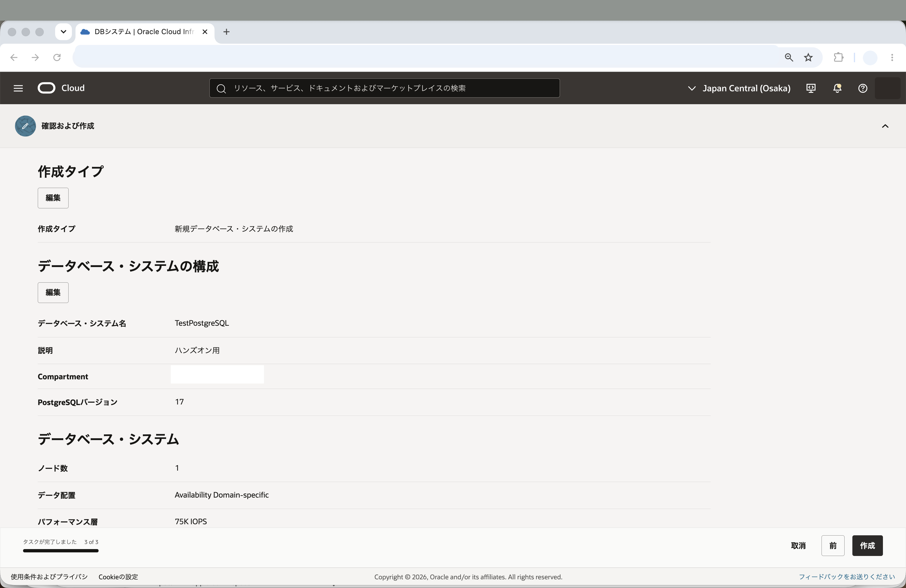
Task: Click the Compartment value field
Action: (218, 375)
